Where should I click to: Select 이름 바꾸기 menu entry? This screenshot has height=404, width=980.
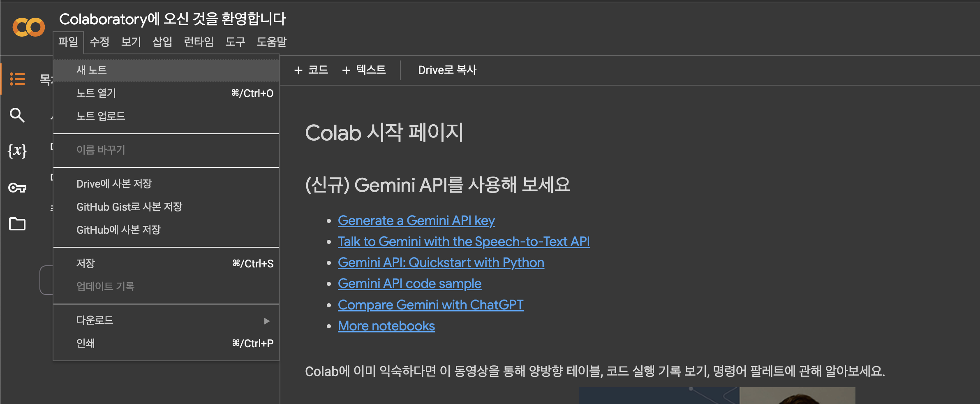click(x=166, y=150)
